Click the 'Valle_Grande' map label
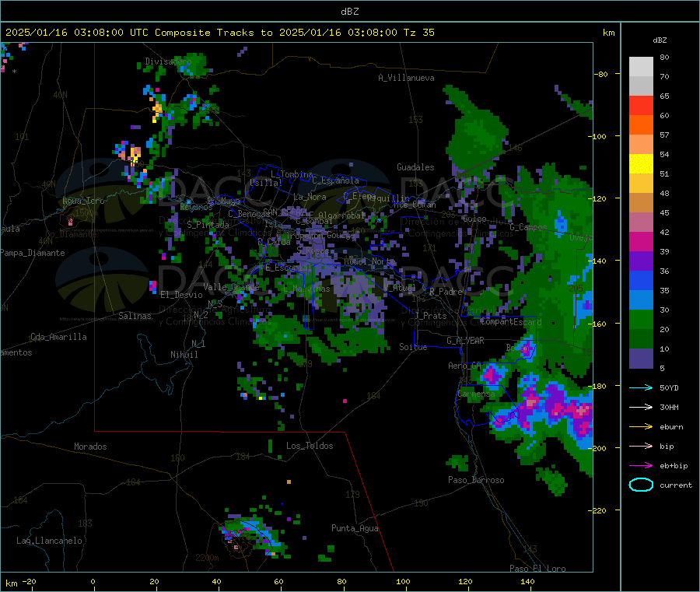700x592 pixels. click(x=231, y=286)
